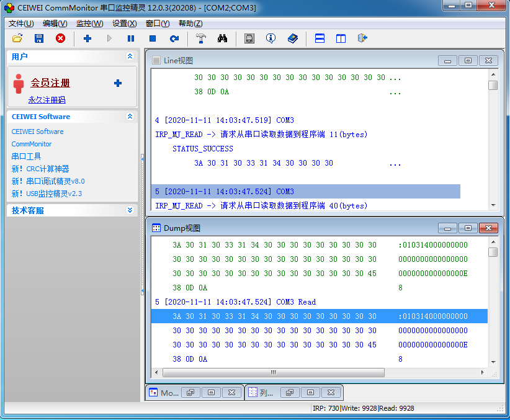The image size is (510, 420).
Task: Select row 4 14:03:47.519 COM3 in Line视图
Action: tap(225, 120)
